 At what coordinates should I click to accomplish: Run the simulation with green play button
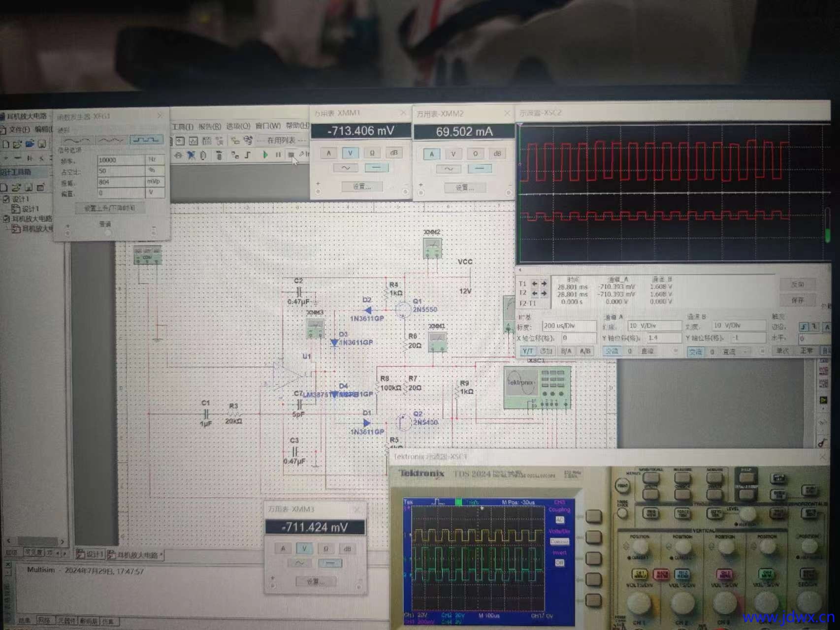click(x=265, y=155)
